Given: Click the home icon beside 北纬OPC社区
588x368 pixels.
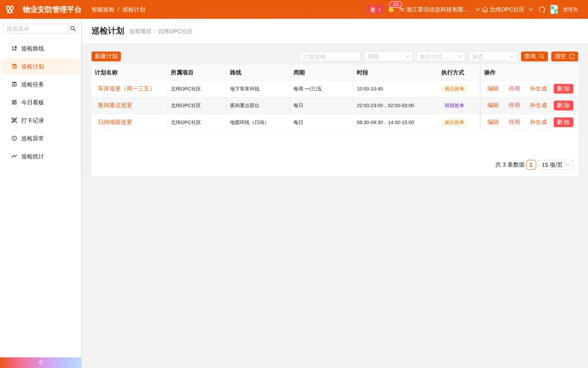Looking at the screenshot, I should [x=485, y=9].
